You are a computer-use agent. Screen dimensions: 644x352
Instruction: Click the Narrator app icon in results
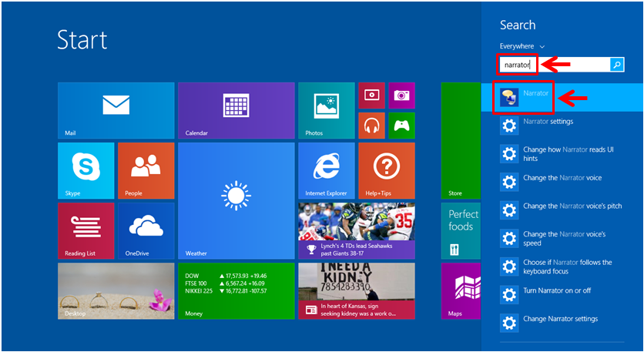pos(509,97)
